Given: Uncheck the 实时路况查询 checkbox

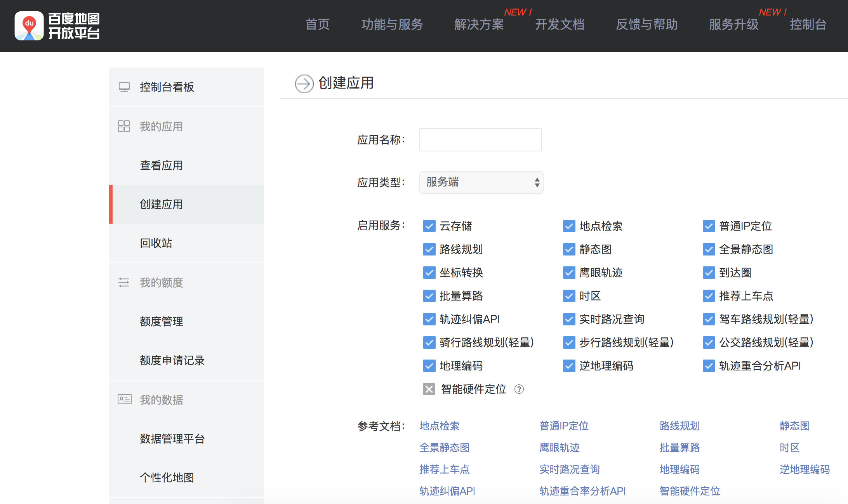Looking at the screenshot, I should [x=569, y=319].
